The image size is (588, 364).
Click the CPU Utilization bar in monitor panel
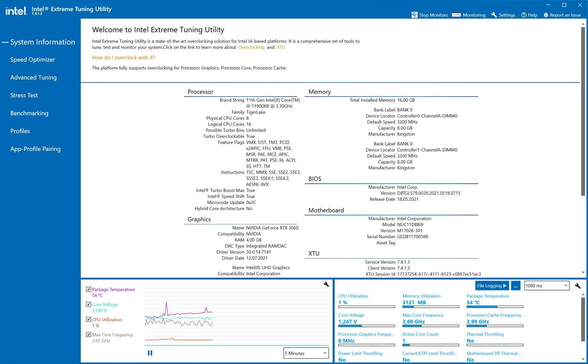366,307
